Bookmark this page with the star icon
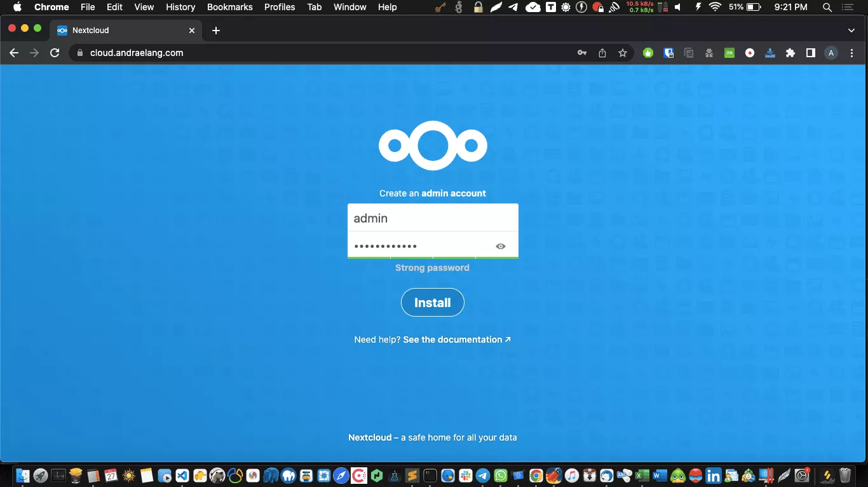The height and width of the screenshot is (487, 868). tap(623, 53)
